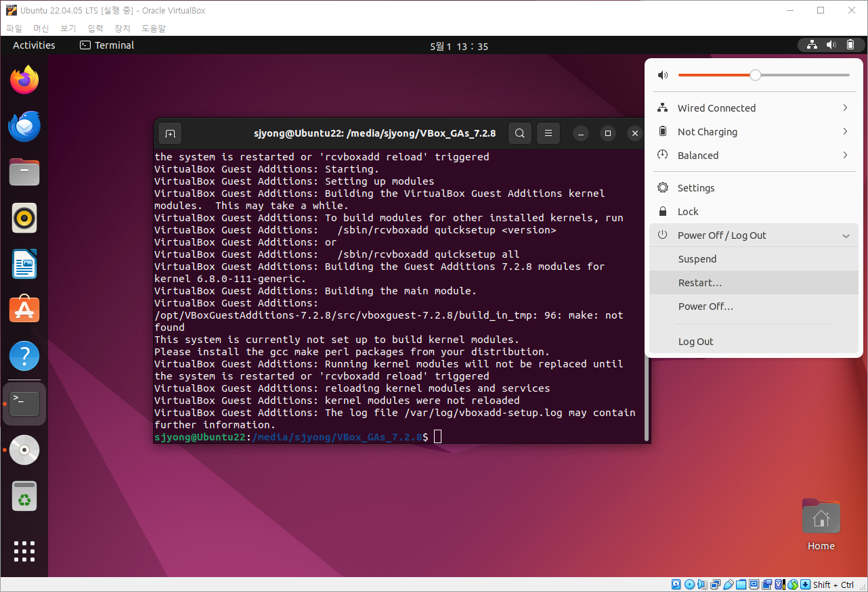Choose Lock in the system menu

[x=754, y=212]
